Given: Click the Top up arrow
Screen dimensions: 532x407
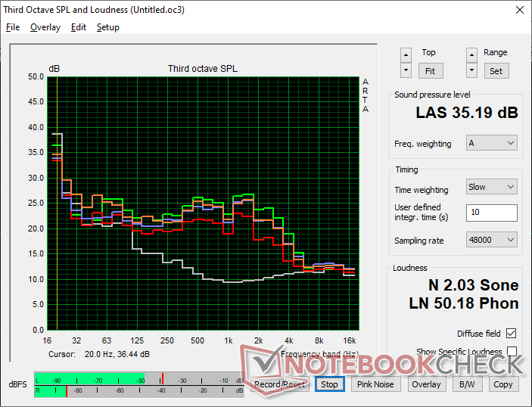Looking at the screenshot, I should coord(406,55).
